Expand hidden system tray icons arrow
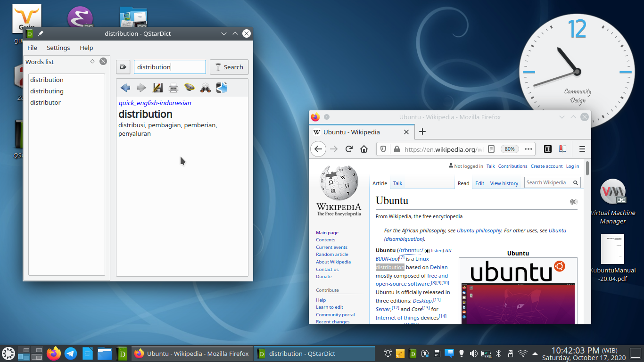Viewport: 644px width, 362px height. pyautogui.click(x=535, y=353)
